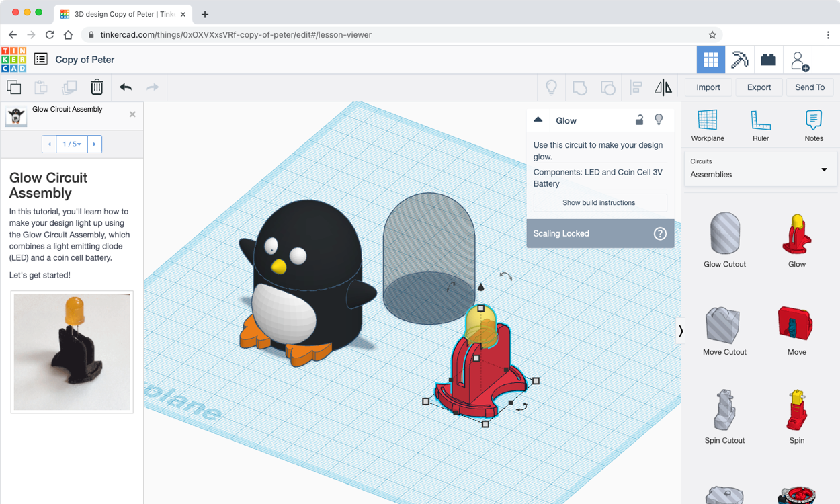Collapse the shapes panel side arrow
The height and width of the screenshot is (504, 840).
[x=680, y=331]
